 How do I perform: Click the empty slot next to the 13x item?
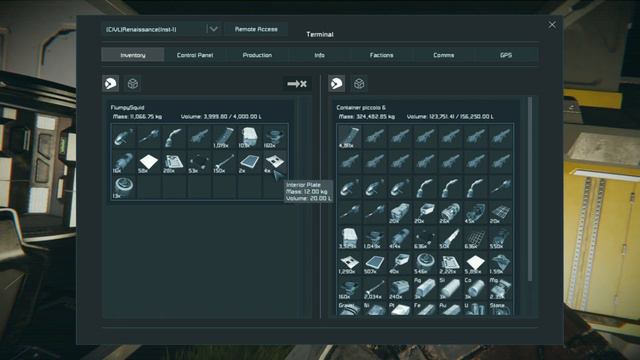click(149, 188)
